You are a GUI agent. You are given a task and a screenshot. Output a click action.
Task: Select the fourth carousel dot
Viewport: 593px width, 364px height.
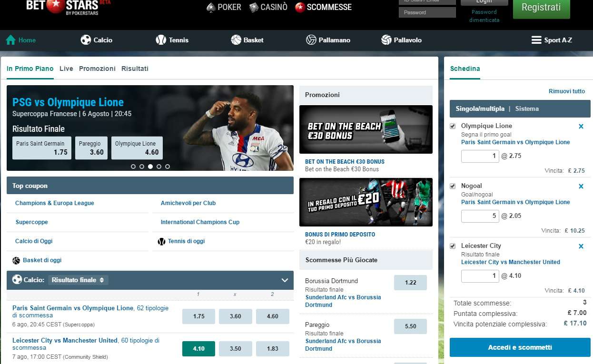[159, 167]
